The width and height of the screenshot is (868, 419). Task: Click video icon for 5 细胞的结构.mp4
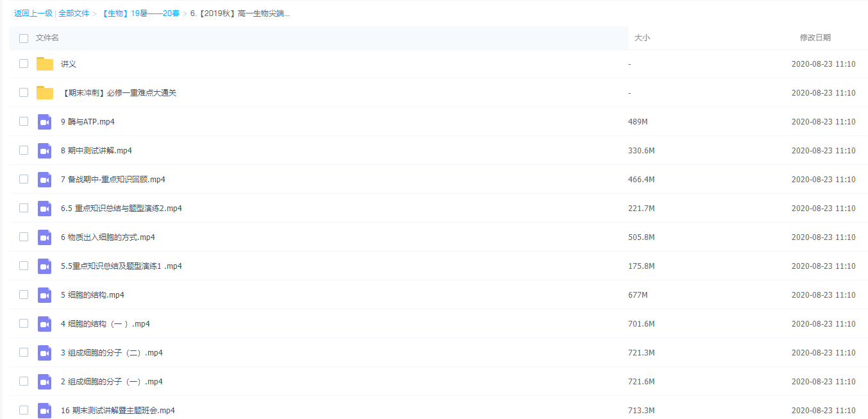[44, 295]
